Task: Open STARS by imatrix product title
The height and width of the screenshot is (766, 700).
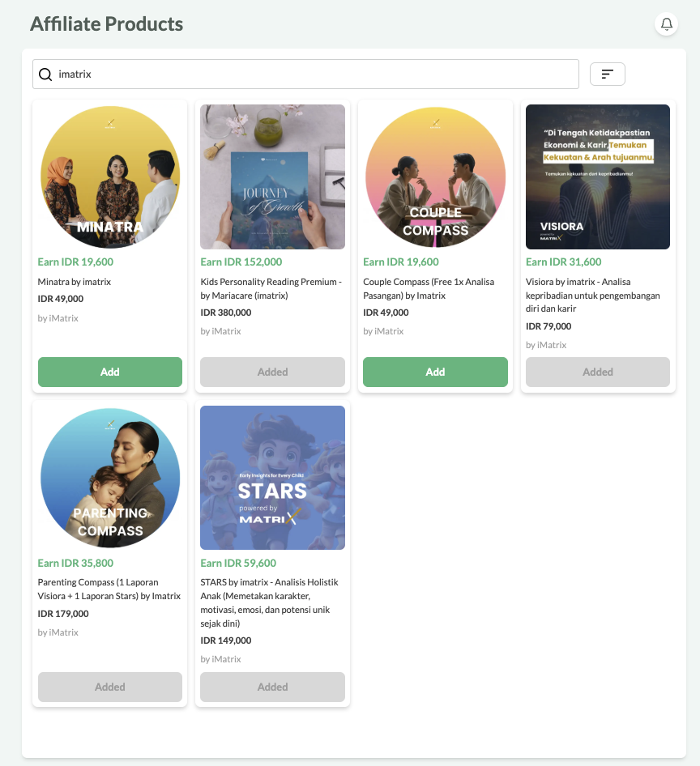Action: pos(269,602)
